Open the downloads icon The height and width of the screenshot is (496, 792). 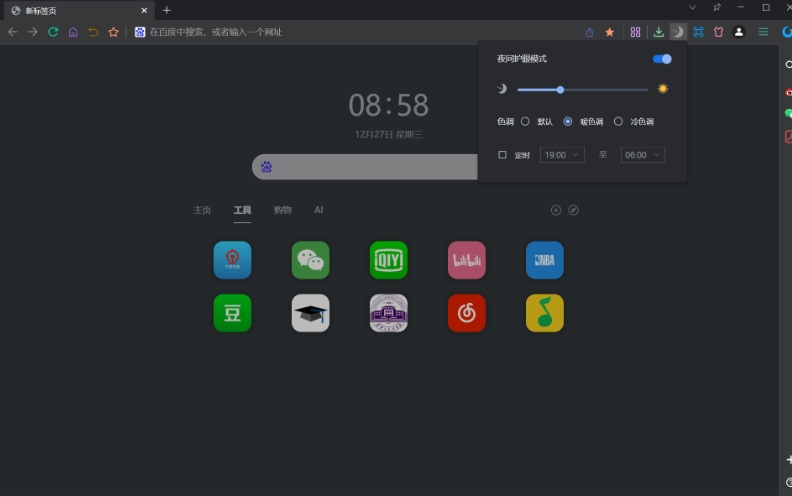pyautogui.click(x=659, y=32)
